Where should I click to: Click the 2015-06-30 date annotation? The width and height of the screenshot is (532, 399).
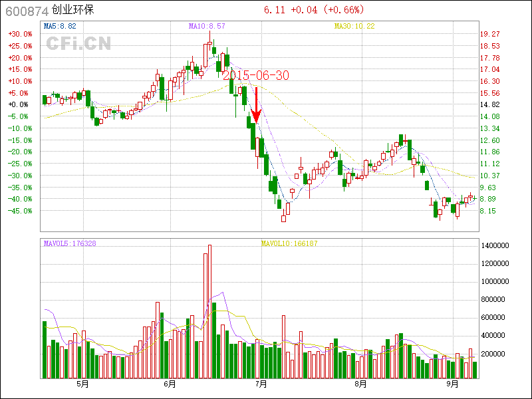pos(256,76)
